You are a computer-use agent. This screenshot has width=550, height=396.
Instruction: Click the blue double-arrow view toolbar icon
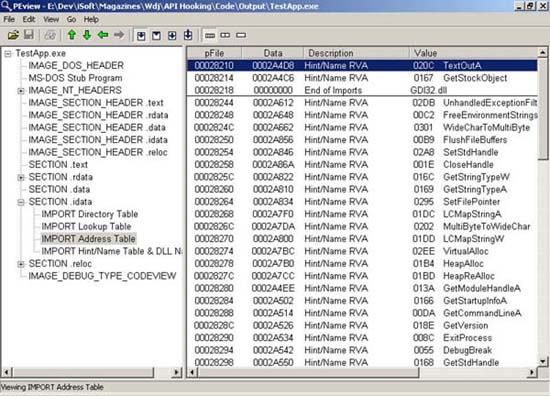click(x=172, y=35)
